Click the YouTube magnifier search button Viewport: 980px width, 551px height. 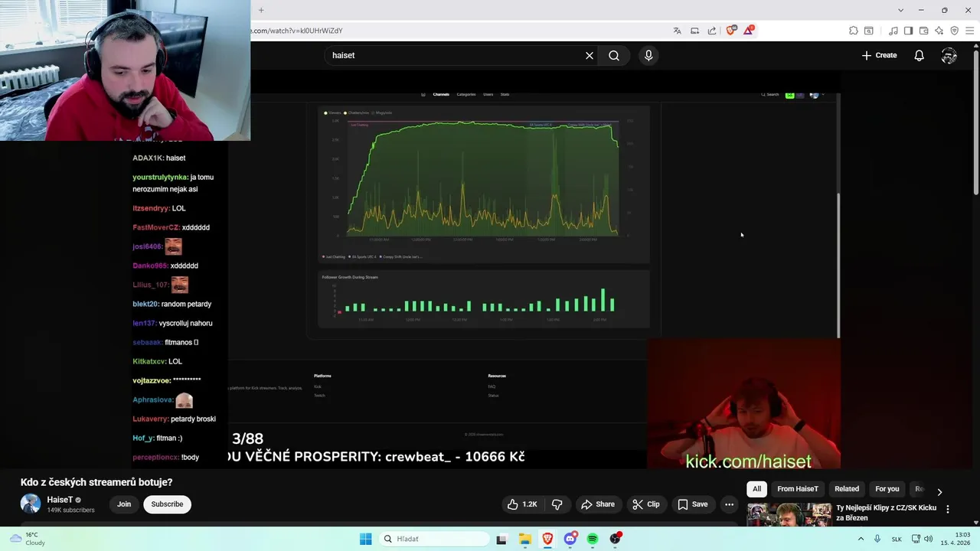pos(614,55)
